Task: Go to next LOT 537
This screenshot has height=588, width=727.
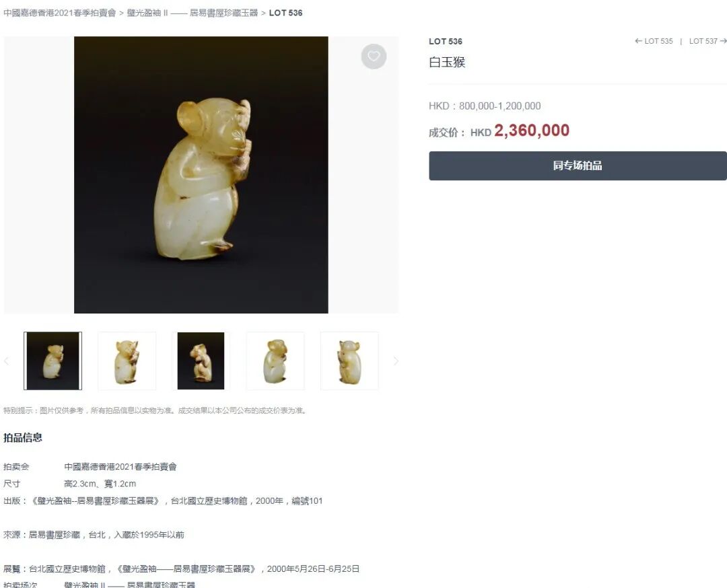Action: point(707,41)
